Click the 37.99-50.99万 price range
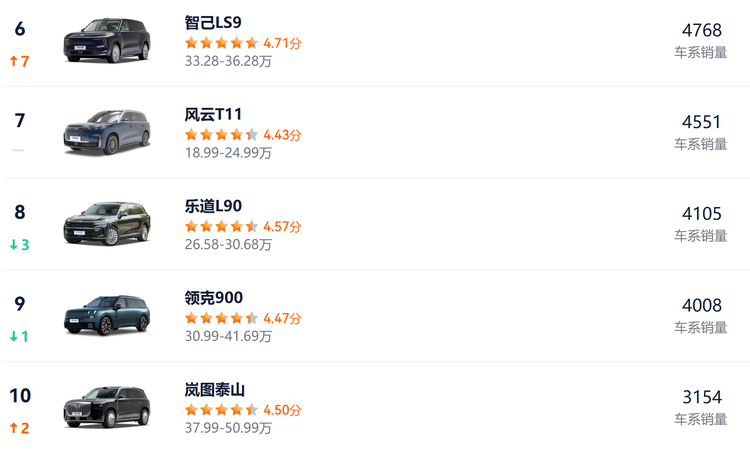This screenshot has height=451, width=750. coord(228,428)
